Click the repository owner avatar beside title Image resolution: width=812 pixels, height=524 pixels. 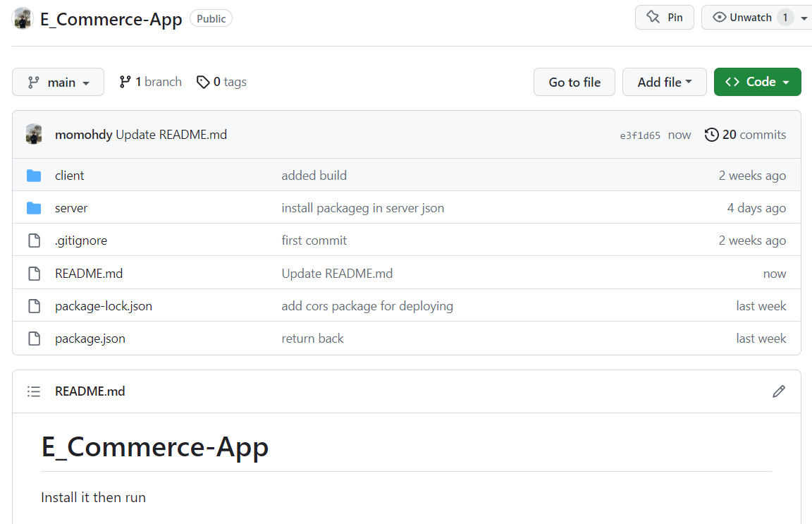[23, 18]
